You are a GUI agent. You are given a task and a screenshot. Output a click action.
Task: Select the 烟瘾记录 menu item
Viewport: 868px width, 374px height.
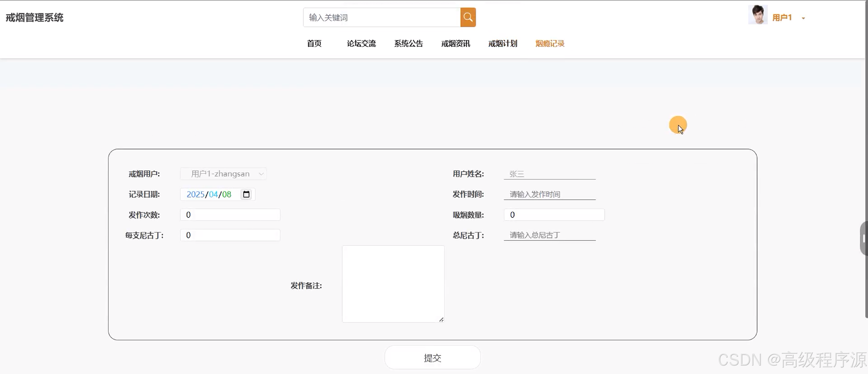pos(550,44)
